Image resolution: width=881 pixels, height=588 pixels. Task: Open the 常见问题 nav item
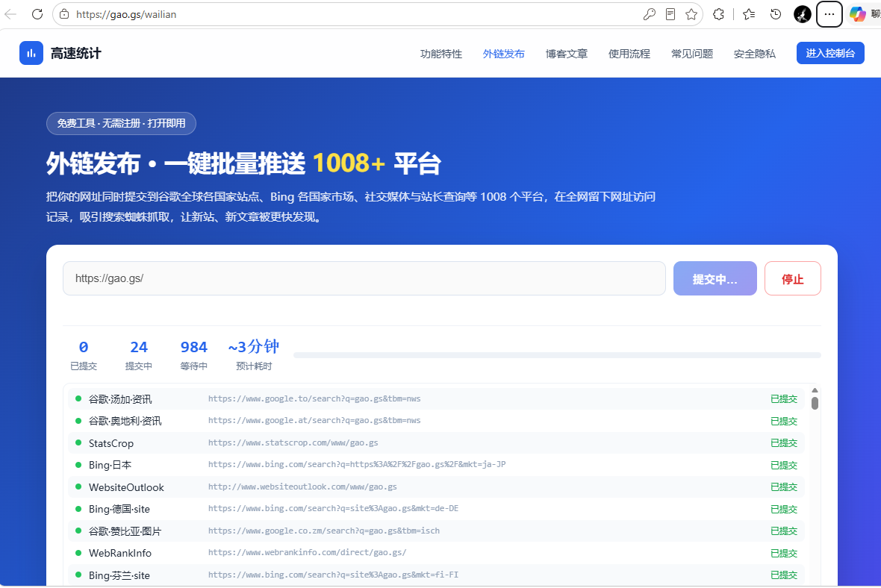692,54
